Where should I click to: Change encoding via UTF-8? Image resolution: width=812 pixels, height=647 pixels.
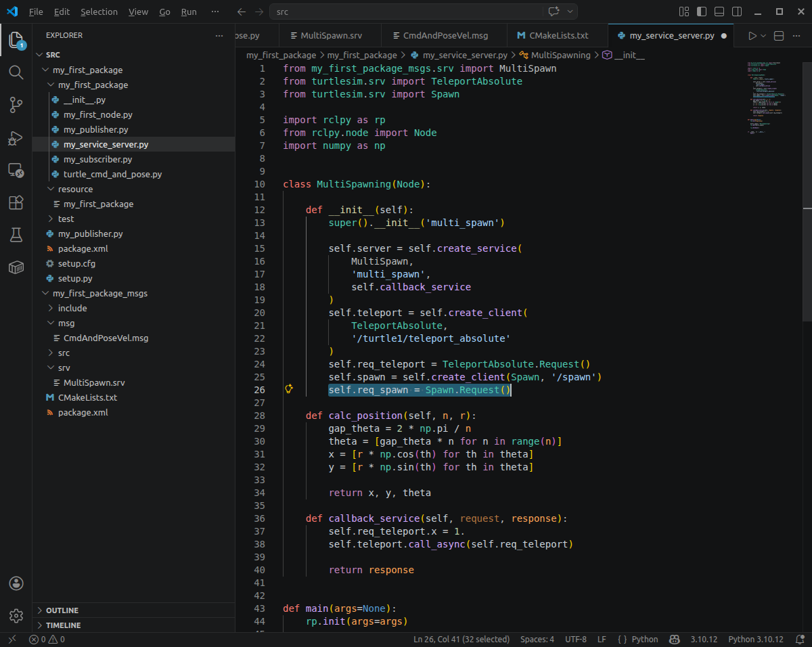(576, 639)
